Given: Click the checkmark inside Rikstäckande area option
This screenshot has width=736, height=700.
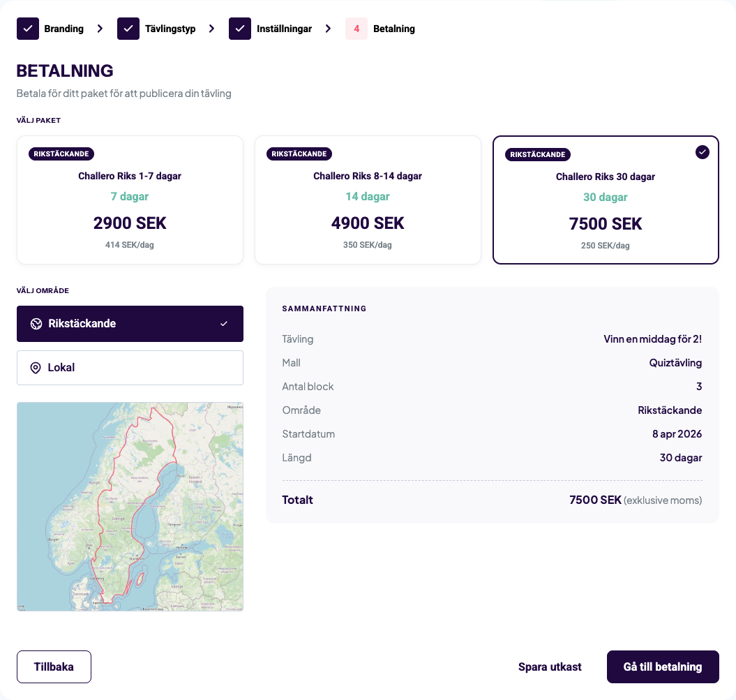Looking at the screenshot, I should click(224, 324).
